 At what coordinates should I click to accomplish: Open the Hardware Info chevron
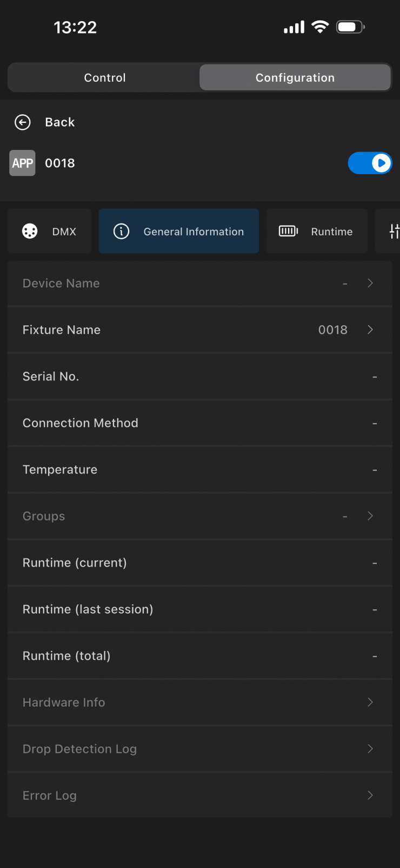coord(370,702)
